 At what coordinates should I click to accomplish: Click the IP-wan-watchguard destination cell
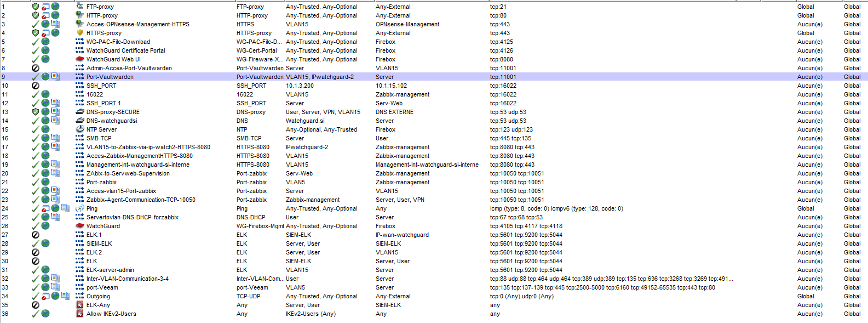[x=402, y=235]
